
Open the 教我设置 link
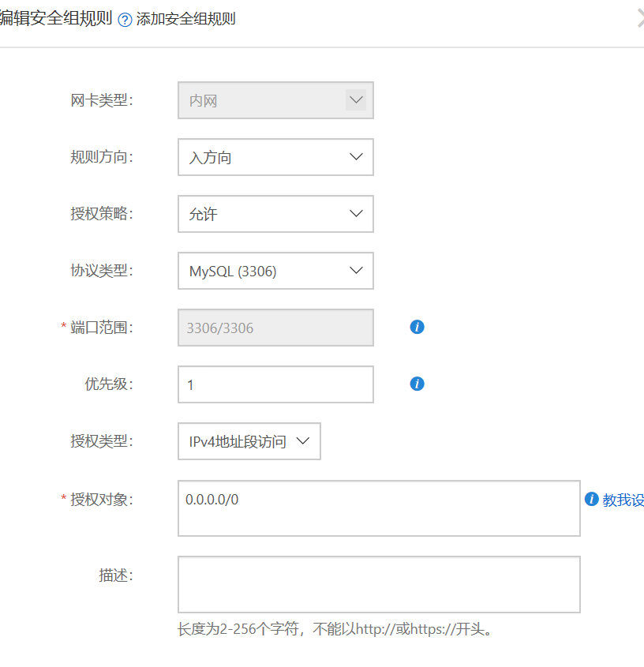[623, 500]
